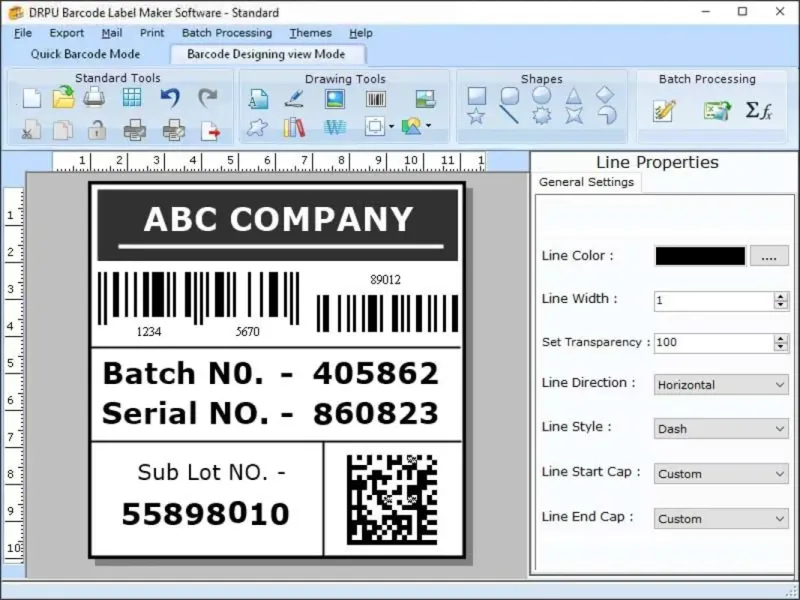Screen dimensions: 800x600
Task: Open the sigma function formula icon
Action: (759, 110)
